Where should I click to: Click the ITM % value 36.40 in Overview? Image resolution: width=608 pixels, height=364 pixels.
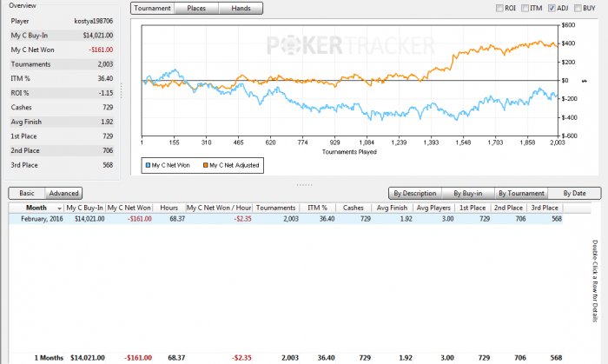(105, 78)
